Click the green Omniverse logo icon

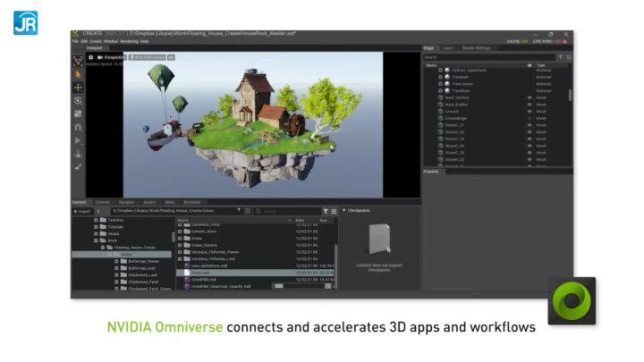pyautogui.click(x=572, y=301)
